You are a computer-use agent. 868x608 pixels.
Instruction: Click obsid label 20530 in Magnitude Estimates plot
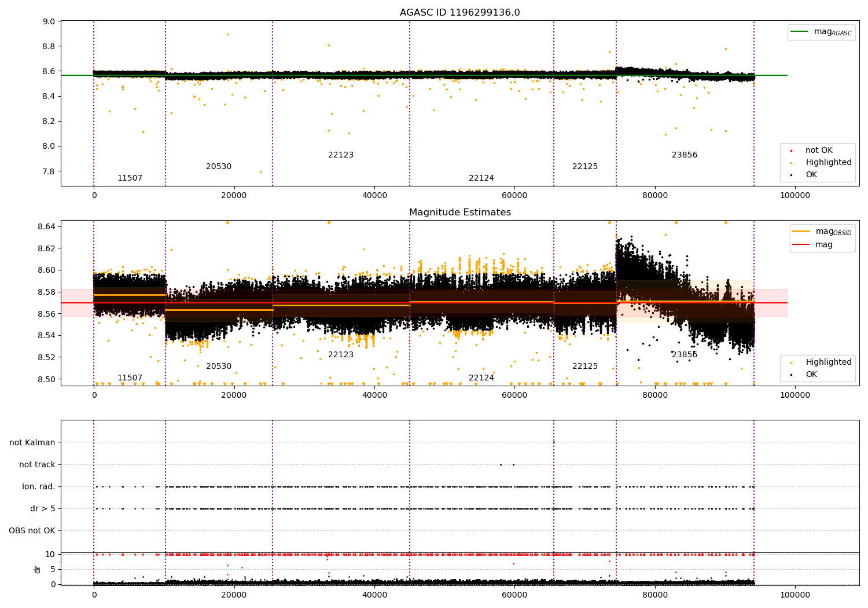(x=219, y=366)
